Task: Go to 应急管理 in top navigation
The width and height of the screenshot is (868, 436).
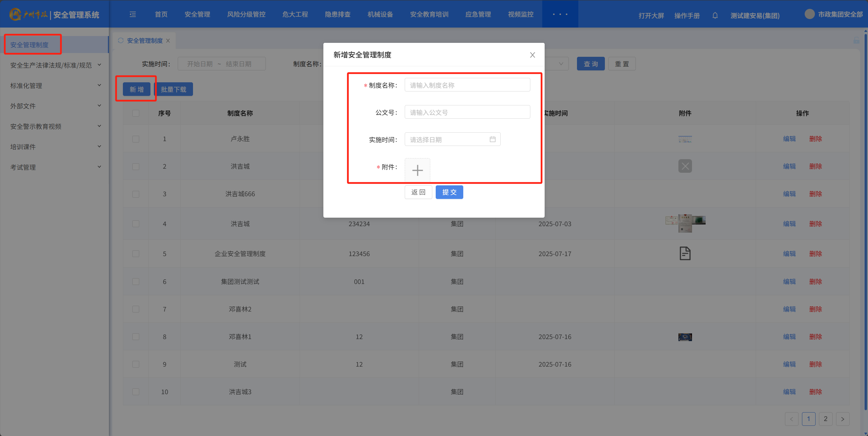Action: tap(478, 14)
